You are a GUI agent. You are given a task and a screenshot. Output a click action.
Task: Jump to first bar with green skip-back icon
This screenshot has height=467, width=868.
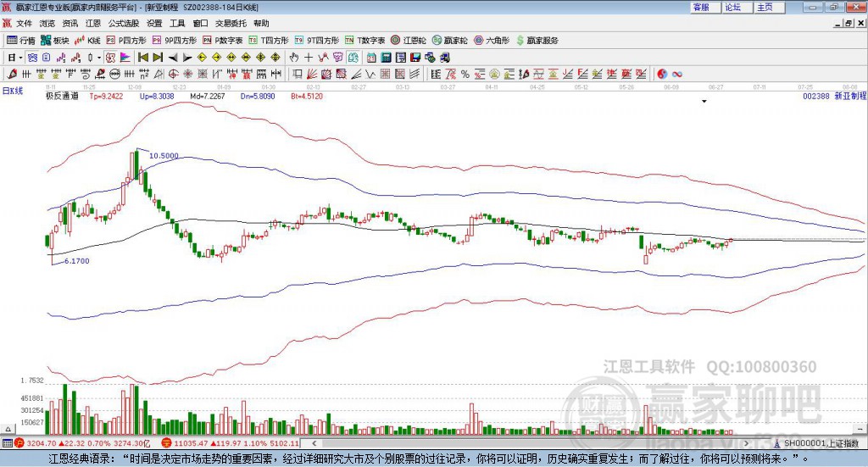point(143,58)
